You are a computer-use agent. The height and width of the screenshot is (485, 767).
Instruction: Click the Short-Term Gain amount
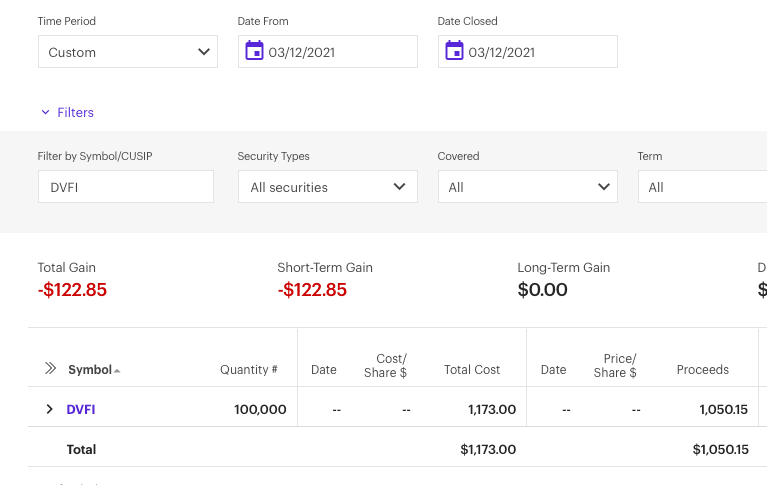(312, 290)
